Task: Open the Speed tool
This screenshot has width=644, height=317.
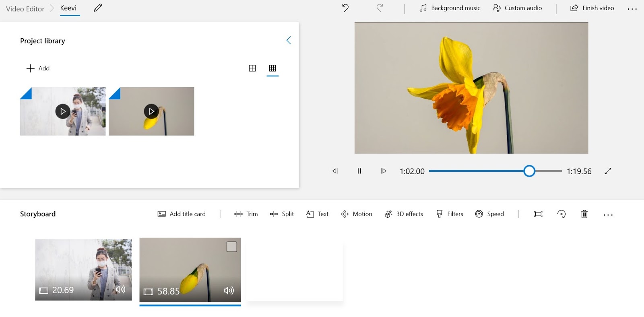Action: [x=489, y=214]
